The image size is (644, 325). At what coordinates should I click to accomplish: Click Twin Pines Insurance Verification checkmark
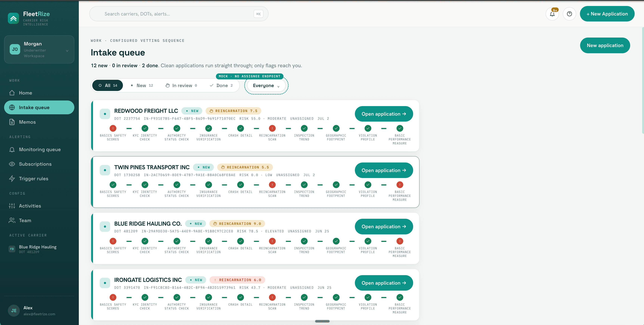coord(208,185)
